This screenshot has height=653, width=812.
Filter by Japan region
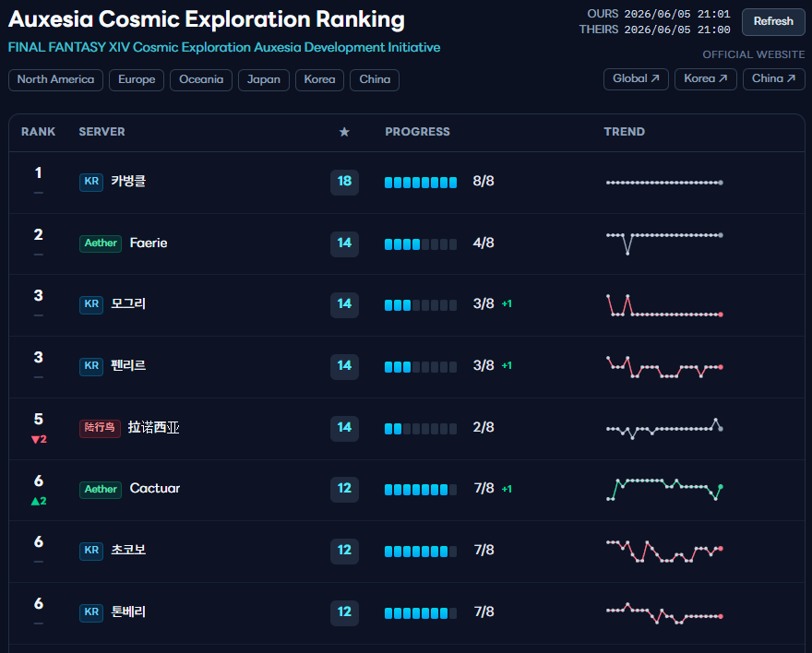[264, 79]
